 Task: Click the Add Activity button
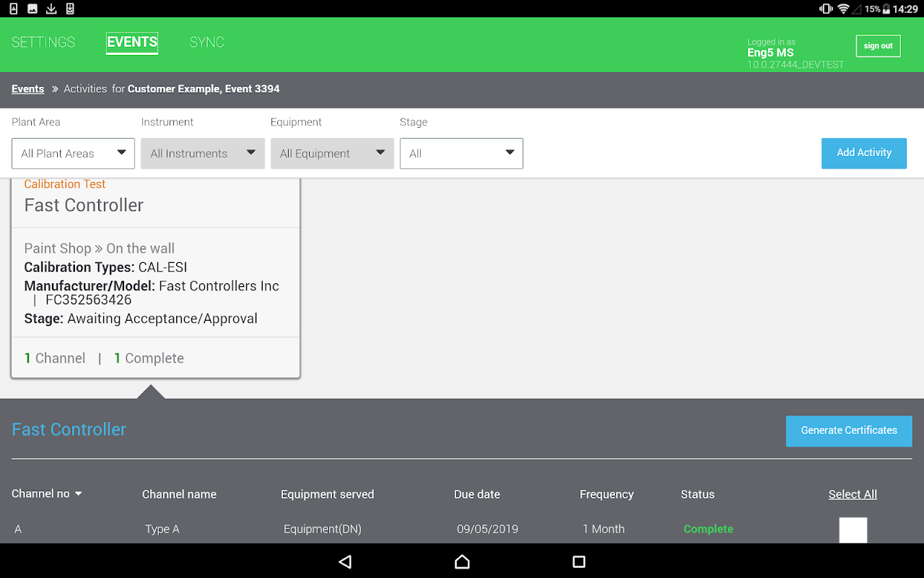(x=864, y=153)
